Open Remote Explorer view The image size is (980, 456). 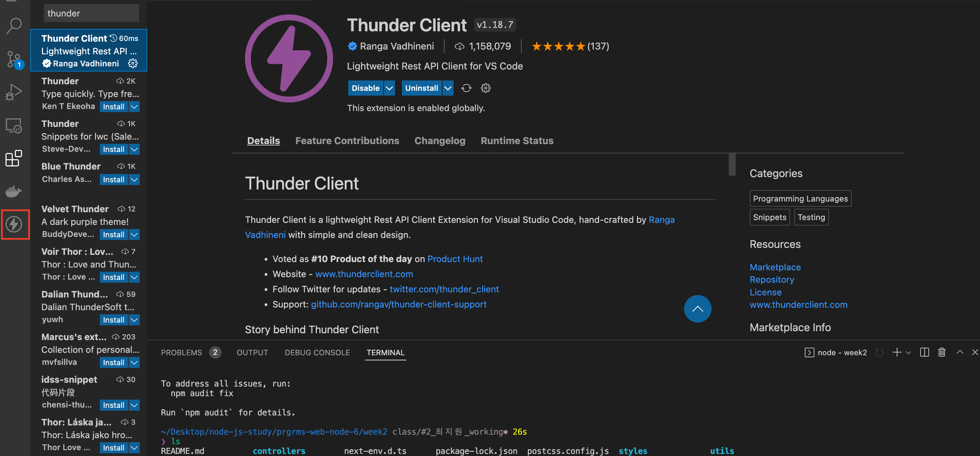[x=14, y=125]
